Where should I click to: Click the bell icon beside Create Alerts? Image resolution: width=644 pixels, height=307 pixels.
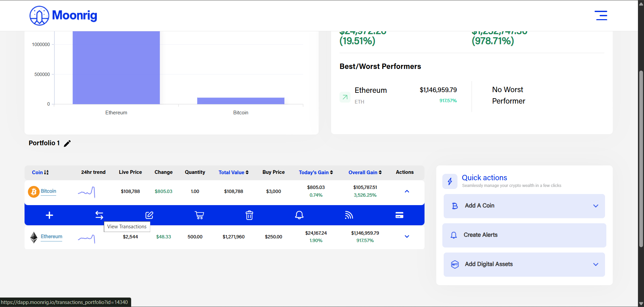tap(454, 235)
